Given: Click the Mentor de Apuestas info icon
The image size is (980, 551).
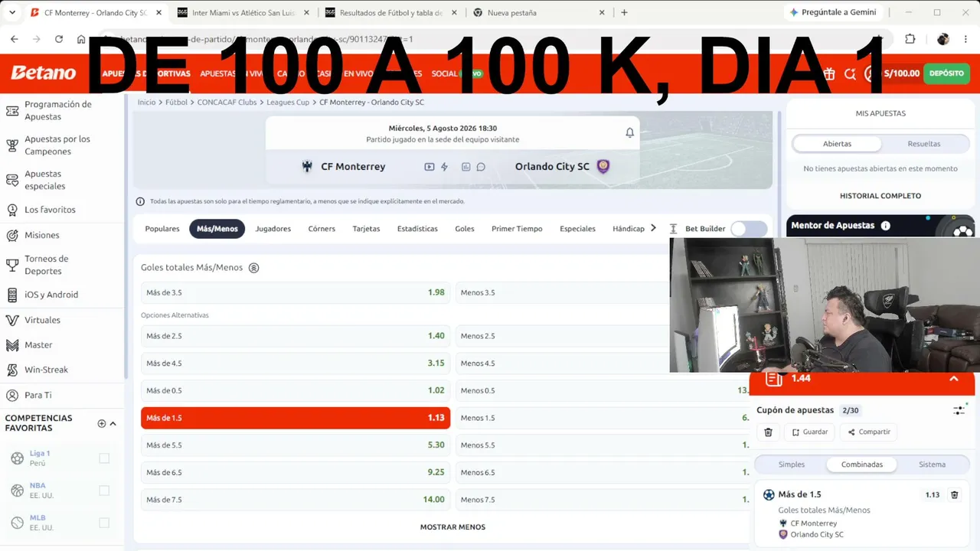Looking at the screenshot, I should (886, 226).
